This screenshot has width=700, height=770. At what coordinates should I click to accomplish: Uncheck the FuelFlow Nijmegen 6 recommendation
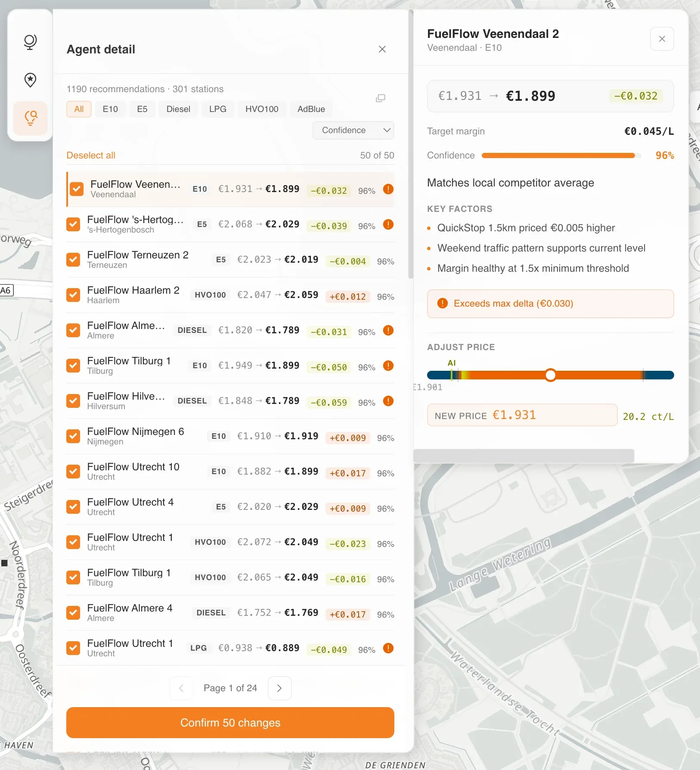(73, 436)
